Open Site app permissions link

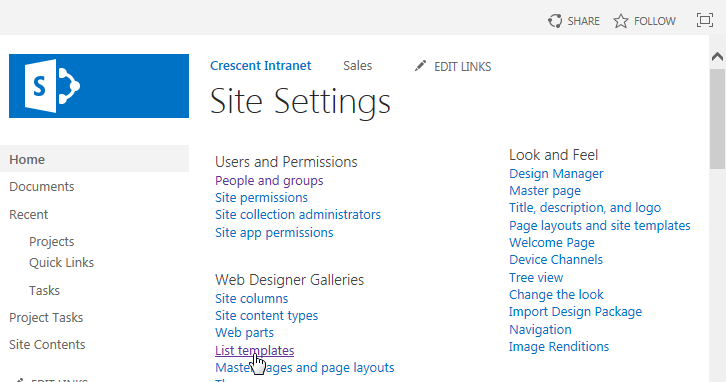(274, 232)
